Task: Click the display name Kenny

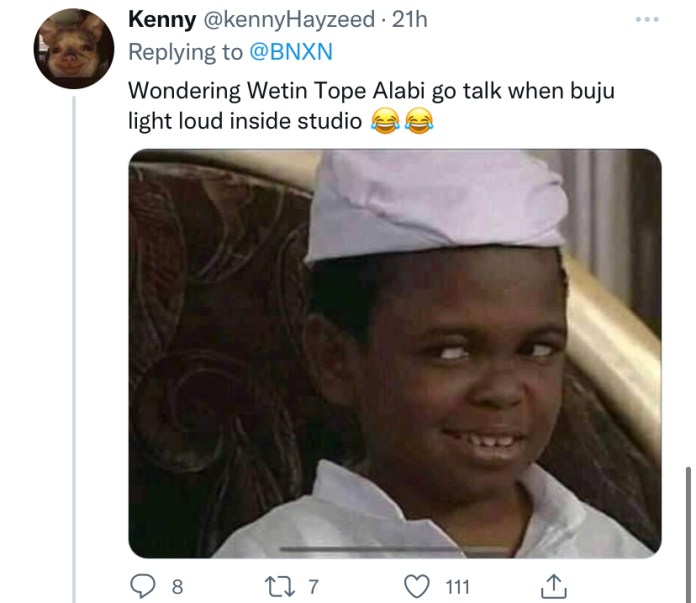Action: 161,21
